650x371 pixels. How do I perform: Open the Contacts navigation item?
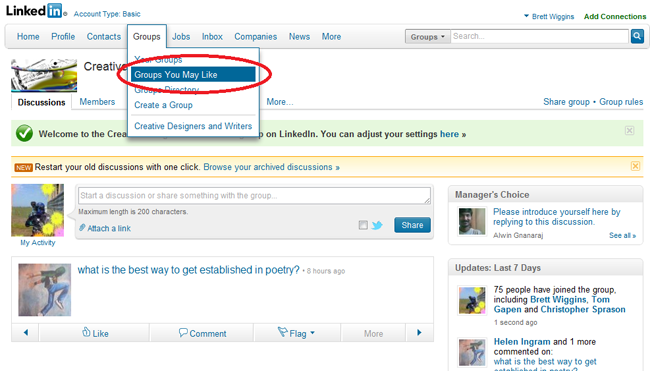[104, 36]
